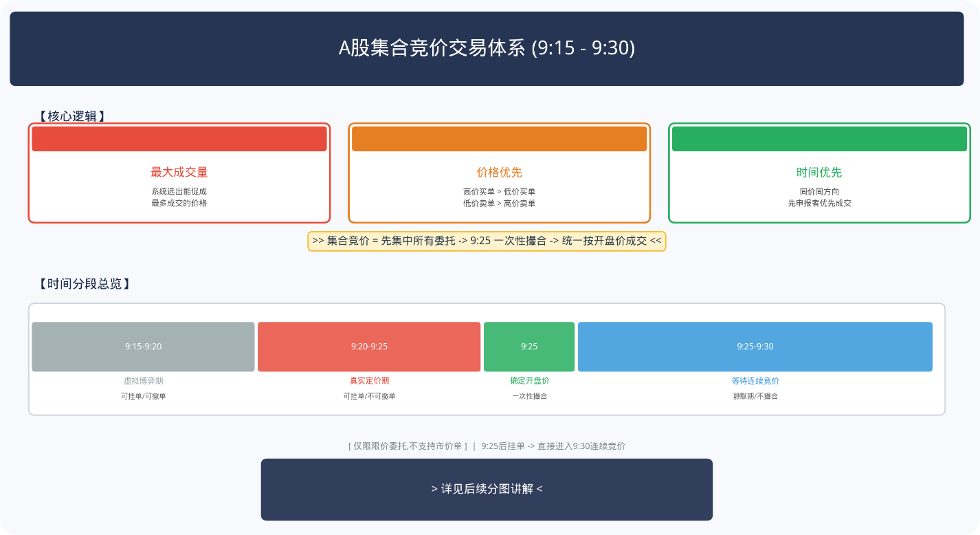The height and width of the screenshot is (535, 980).
Task: Click the 虚拟博弈期 label
Action: pyautogui.click(x=144, y=381)
